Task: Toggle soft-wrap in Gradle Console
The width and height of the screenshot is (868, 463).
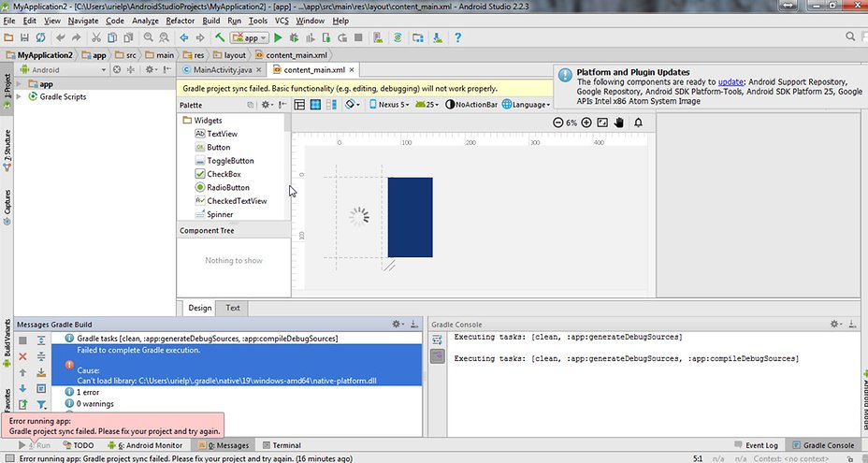Action: tap(438, 340)
